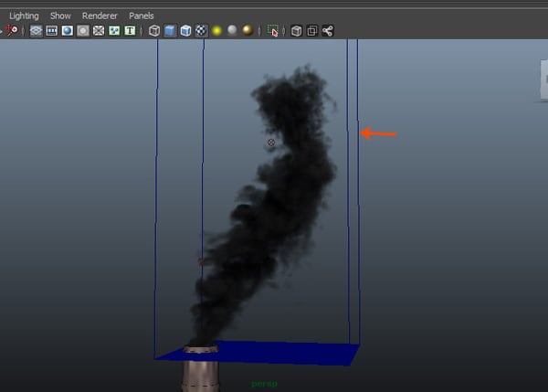Click the safe title 'T' icon
The image size is (548, 392).
click(130, 30)
